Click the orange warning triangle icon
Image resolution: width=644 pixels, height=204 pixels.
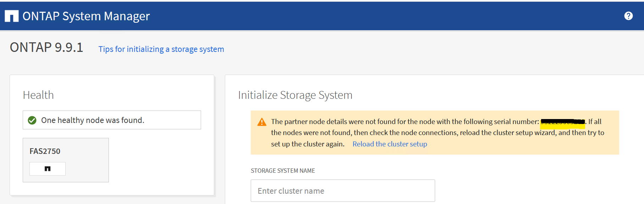point(262,122)
